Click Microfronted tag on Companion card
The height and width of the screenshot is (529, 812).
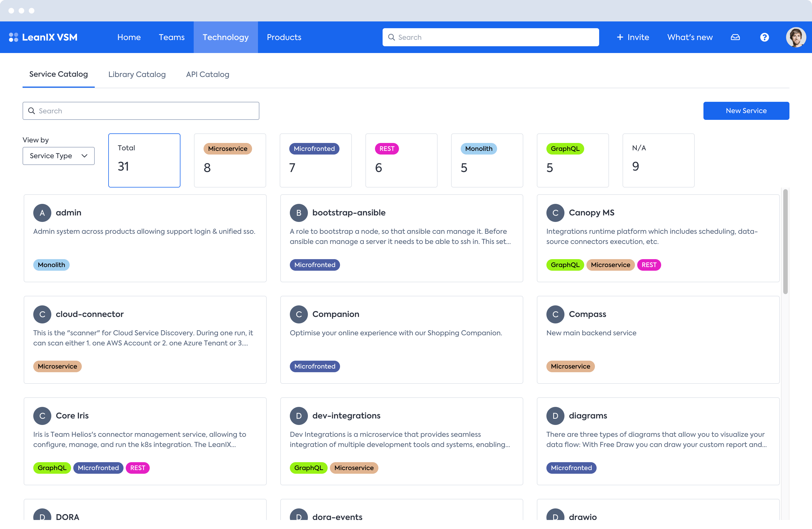[315, 367]
